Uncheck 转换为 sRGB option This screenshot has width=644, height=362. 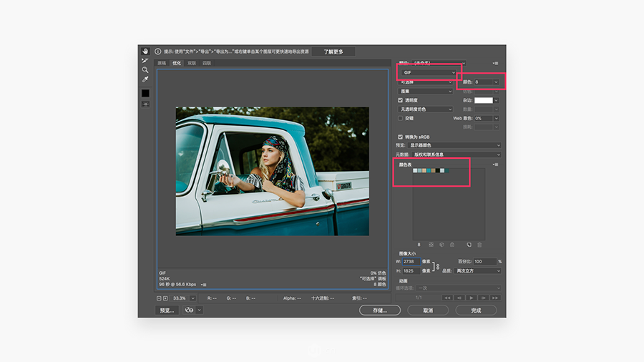pyautogui.click(x=400, y=137)
